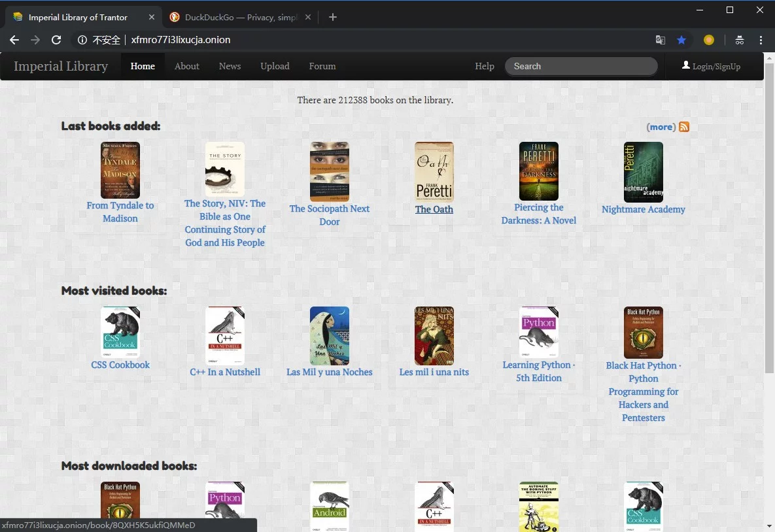Open C++ In a Nutshell title link

coord(225,372)
